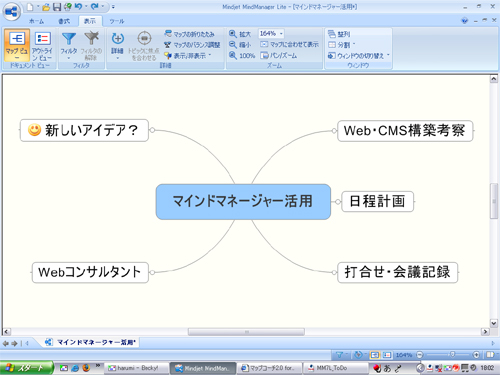The image size is (500, 375).
Task: Switch to アウトライン ビュー
Action: (x=42, y=45)
